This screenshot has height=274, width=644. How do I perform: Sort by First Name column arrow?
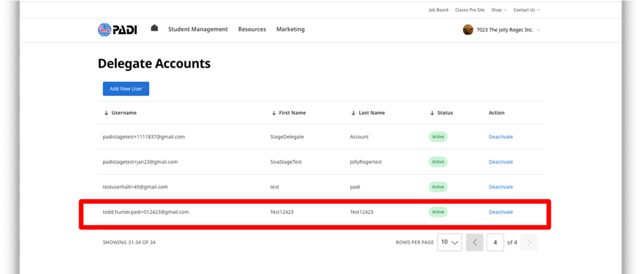pyautogui.click(x=274, y=113)
